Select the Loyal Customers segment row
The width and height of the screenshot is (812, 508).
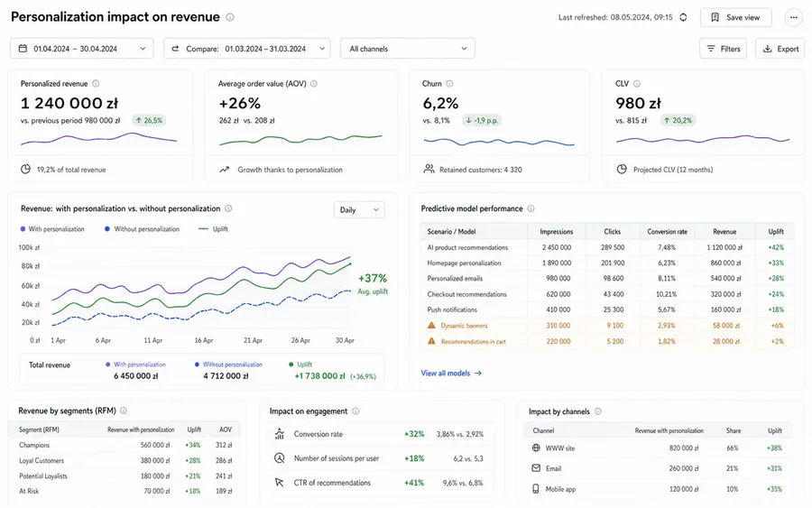125,461
